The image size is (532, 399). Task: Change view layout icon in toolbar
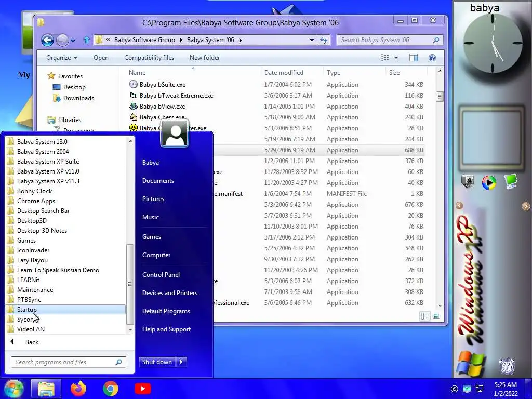385,58
